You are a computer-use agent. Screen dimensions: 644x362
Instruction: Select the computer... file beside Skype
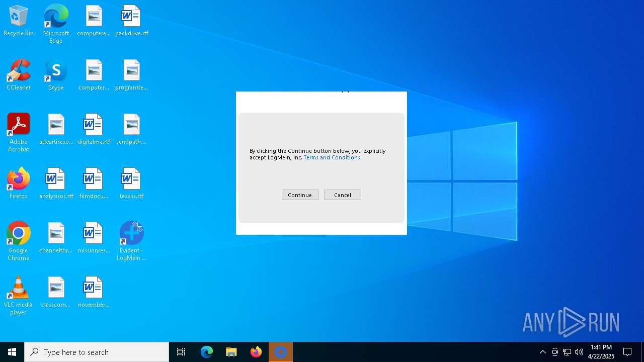point(94,75)
